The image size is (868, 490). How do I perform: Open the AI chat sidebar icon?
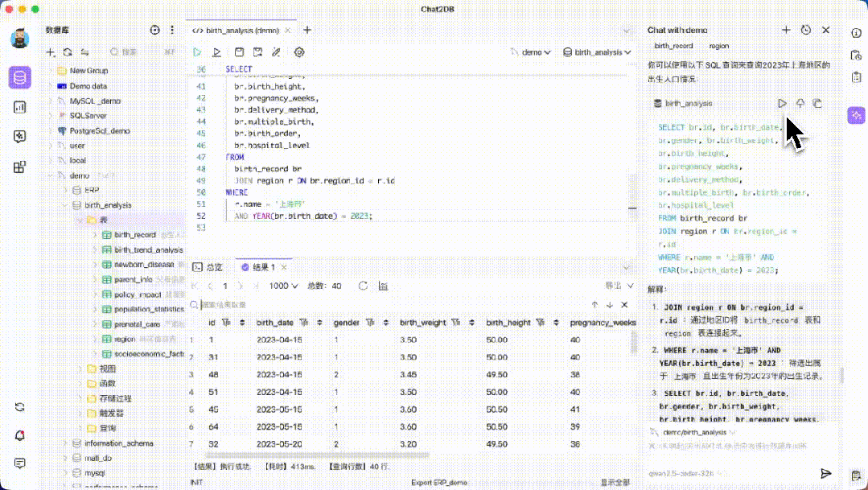pyautogui.click(x=19, y=137)
